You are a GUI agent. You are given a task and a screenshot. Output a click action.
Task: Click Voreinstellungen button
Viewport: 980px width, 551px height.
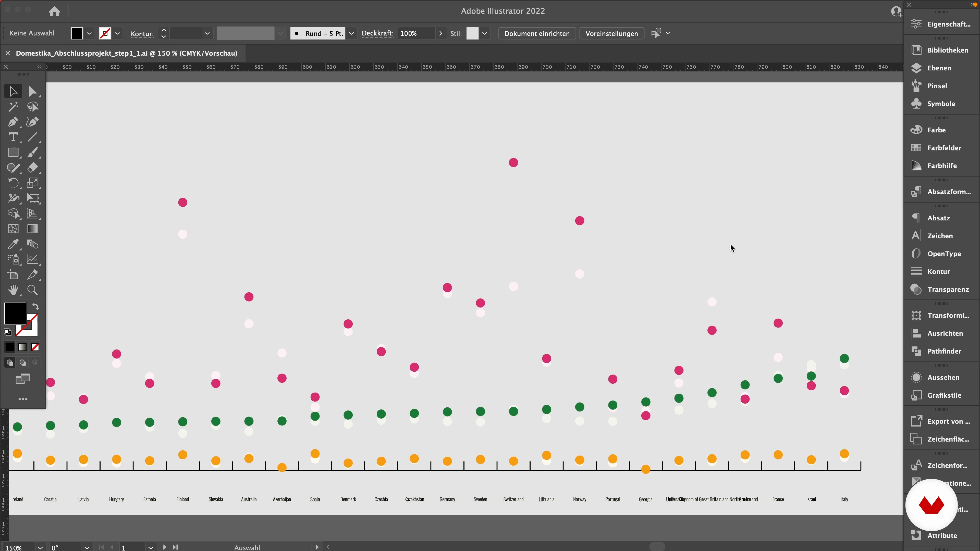611,33
